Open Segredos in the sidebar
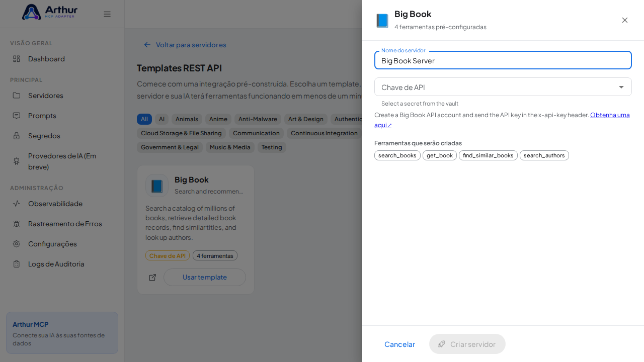644x362 pixels. point(62,136)
